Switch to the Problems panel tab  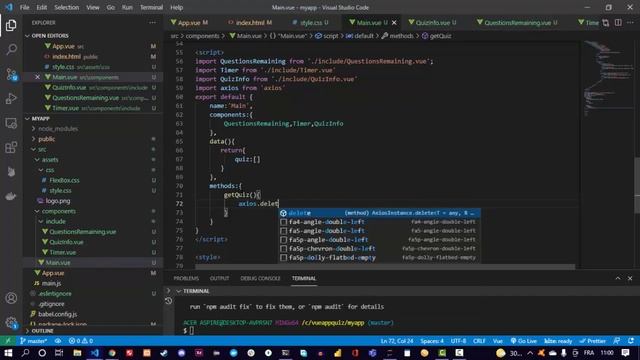click(x=186, y=278)
